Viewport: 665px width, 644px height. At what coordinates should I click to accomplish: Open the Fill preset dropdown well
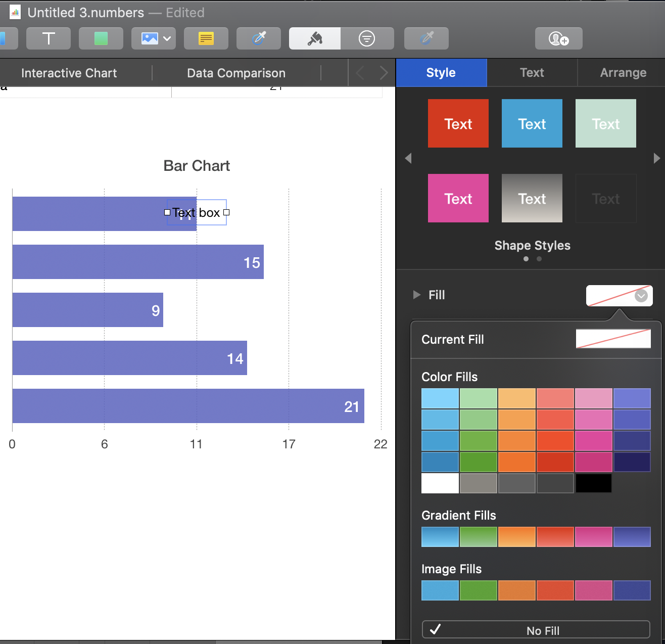(x=620, y=296)
